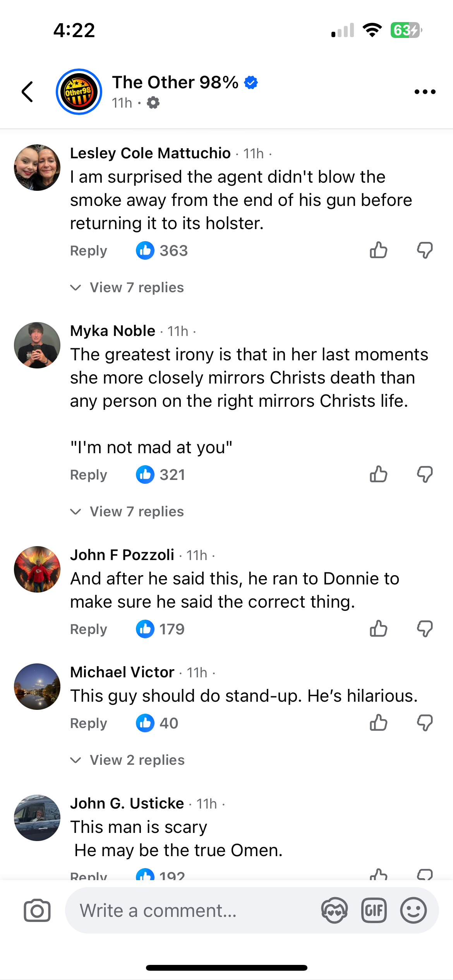
Task: Tap the blue like count on Lesley's comment
Action: [x=162, y=251]
